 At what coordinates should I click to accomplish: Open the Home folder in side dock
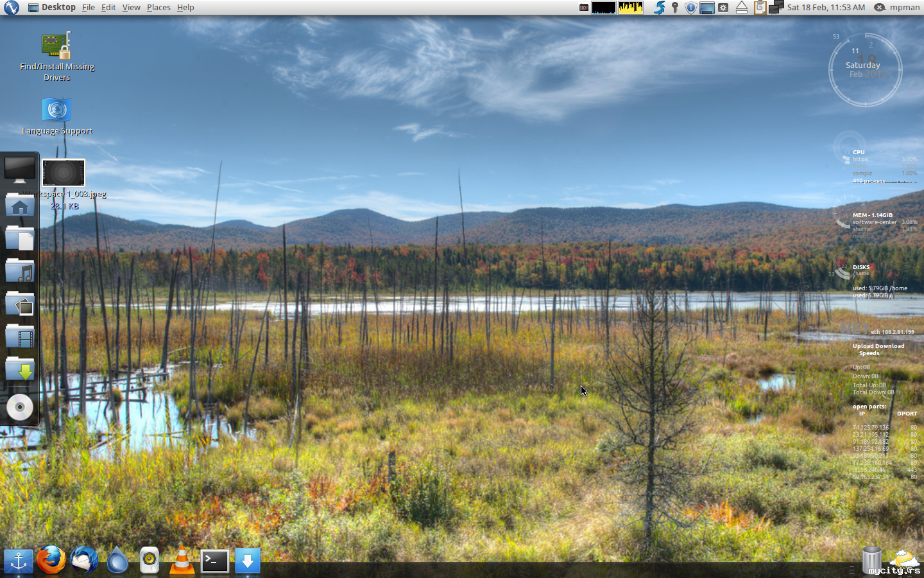click(20, 206)
